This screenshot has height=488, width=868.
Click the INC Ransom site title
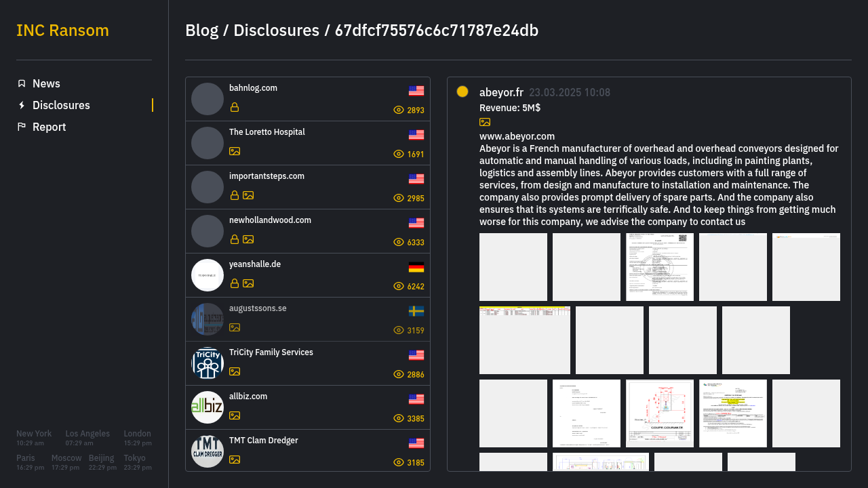[62, 30]
